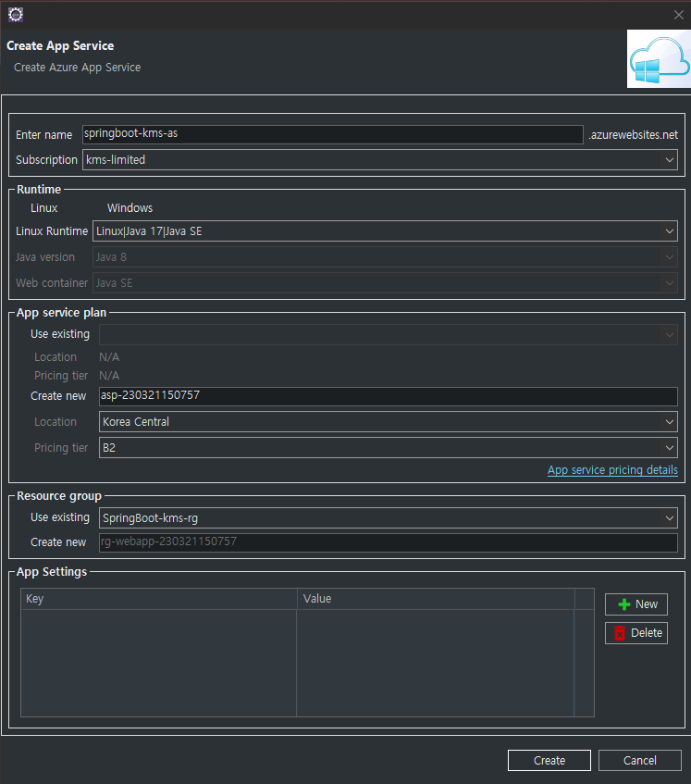
Task: Click the .azurewebsites.net suffix text
Action: [x=633, y=135]
